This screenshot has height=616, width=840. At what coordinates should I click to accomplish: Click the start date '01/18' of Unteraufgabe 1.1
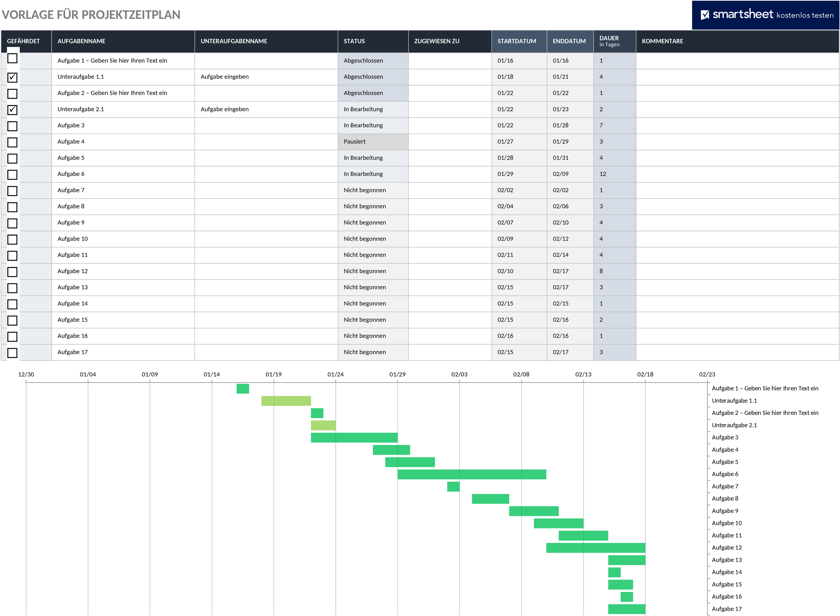519,77
